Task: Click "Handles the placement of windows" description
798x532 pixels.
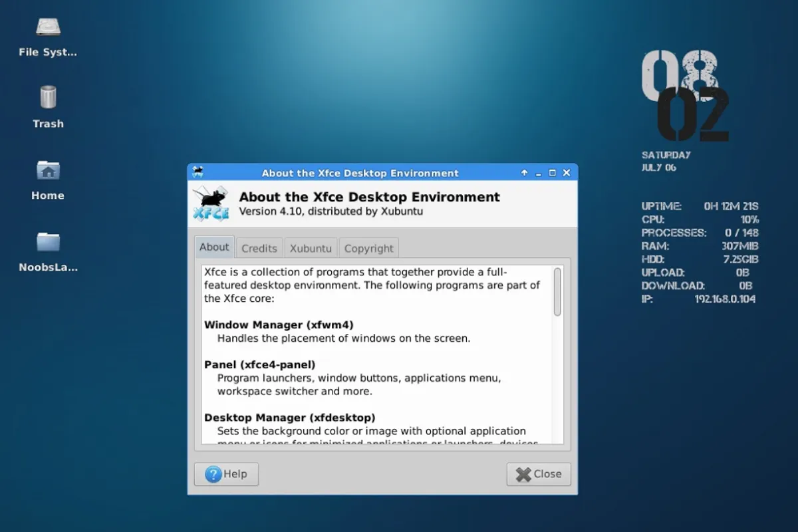Action: pos(344,338)
